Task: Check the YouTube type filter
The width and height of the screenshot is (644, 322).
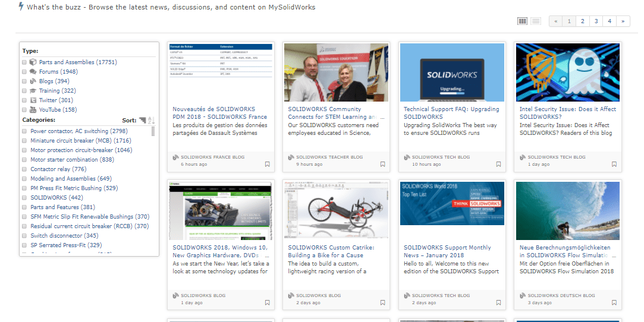Action: pos(24,110)
